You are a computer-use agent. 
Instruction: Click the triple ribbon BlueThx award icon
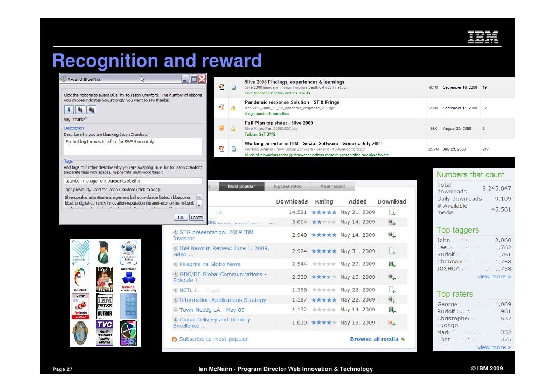[91, 110]
